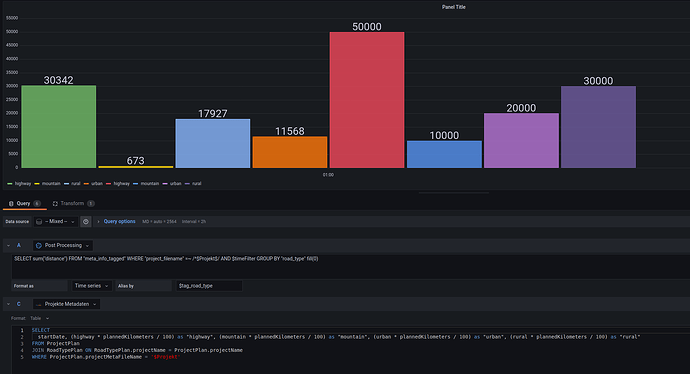
Task: Click the green bar valued 30342
Action: tap(59, 127)
